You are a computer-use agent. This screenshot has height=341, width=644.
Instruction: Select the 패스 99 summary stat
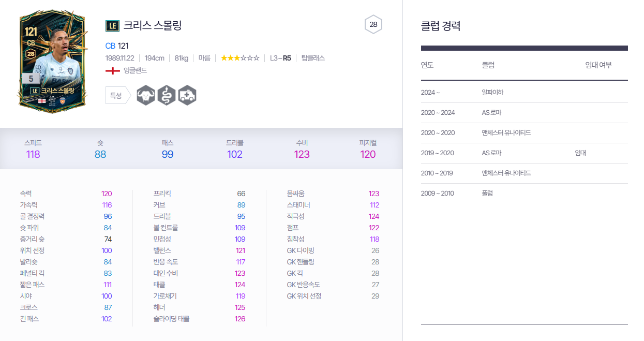(x=168, y=149)
